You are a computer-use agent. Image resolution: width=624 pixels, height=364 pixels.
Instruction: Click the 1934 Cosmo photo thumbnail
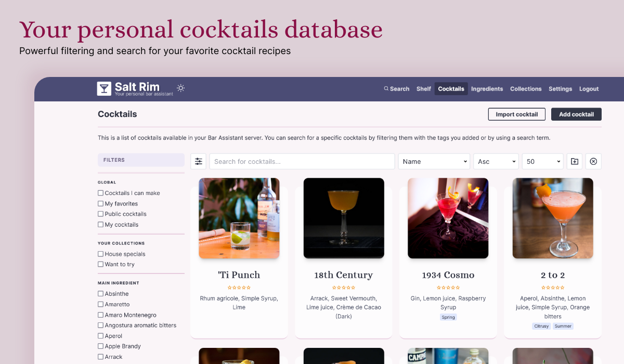[448, 218]
